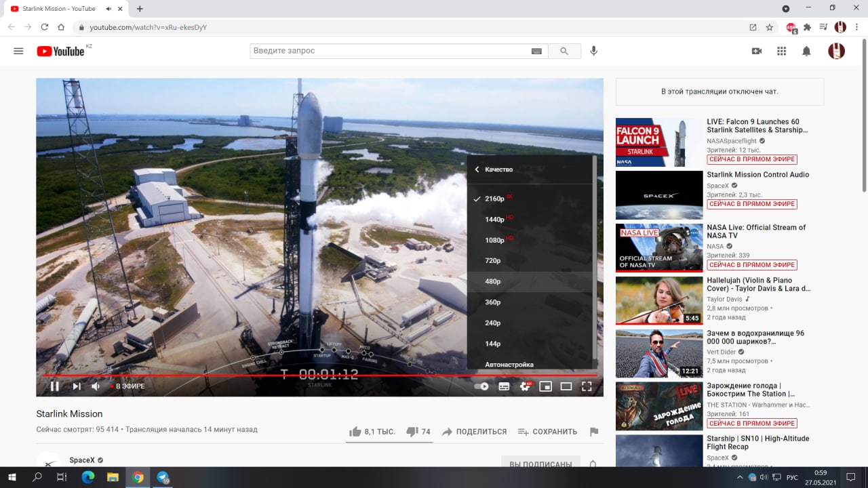Mute the player volume
This screenshot has height=488, width=868.
(96, 386)
